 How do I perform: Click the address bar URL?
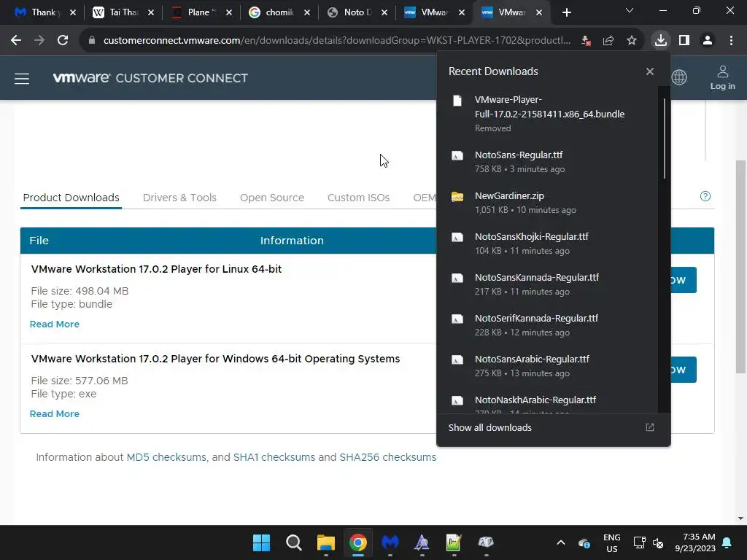pos(336,41)
